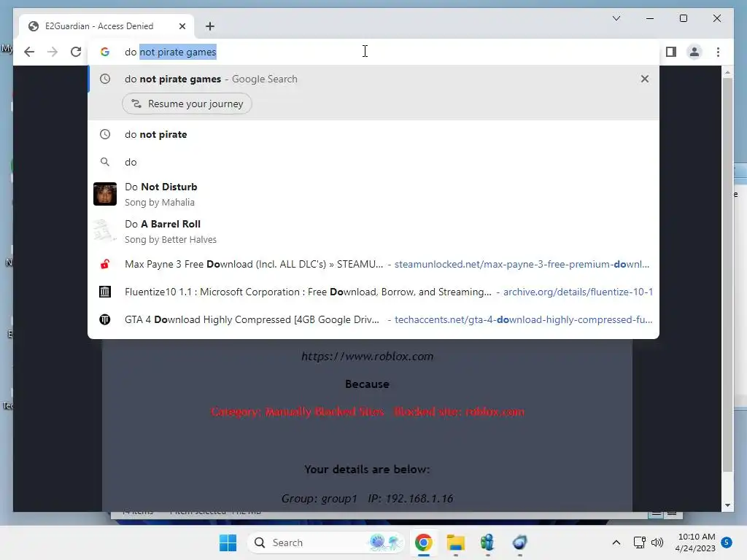Screen dimensions: 747x560
Task: Open Google Chrome from the taskbar
Action: click(424, 542)
